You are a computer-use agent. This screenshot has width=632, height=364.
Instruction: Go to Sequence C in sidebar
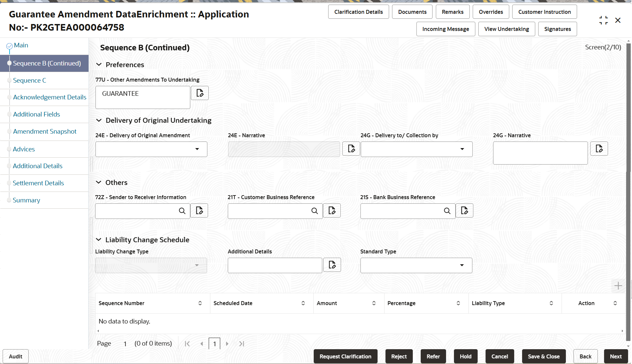point(30,80)
